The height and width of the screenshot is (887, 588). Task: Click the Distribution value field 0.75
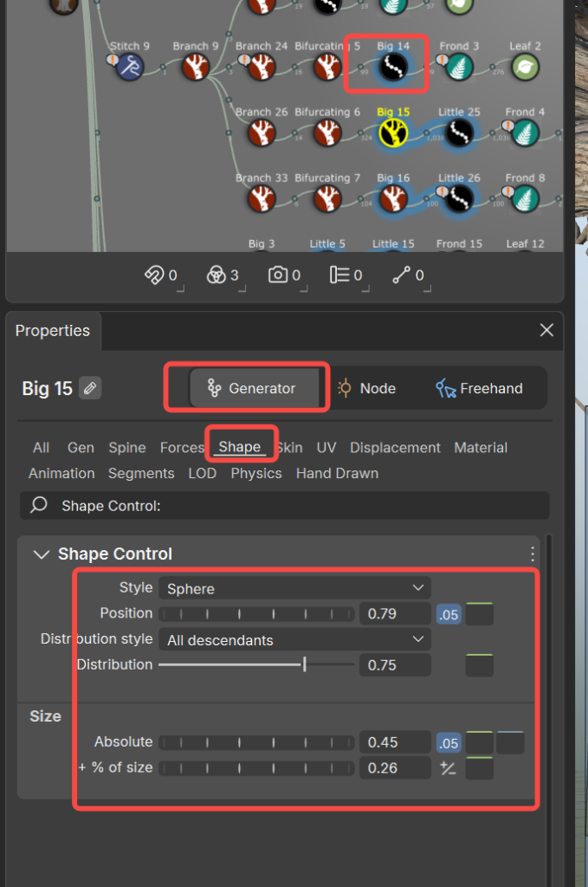pyautogui.click(x=395, y=665)
